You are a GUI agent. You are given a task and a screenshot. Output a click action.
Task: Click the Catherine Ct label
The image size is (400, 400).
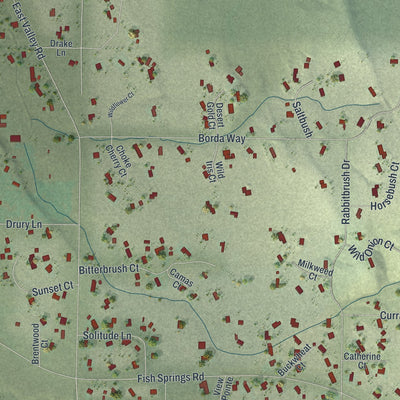[362, 361]
